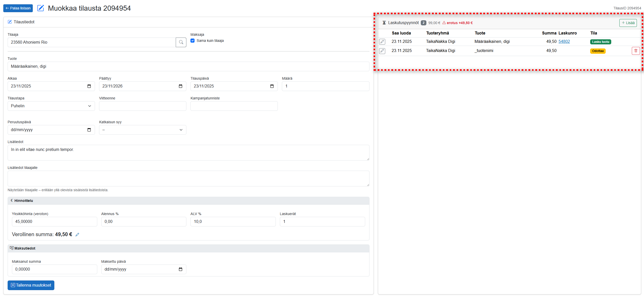The width and height of the screenshot is (644, 299).
Task: Save with Tallenna muutokset button
Action: (31, 285)
